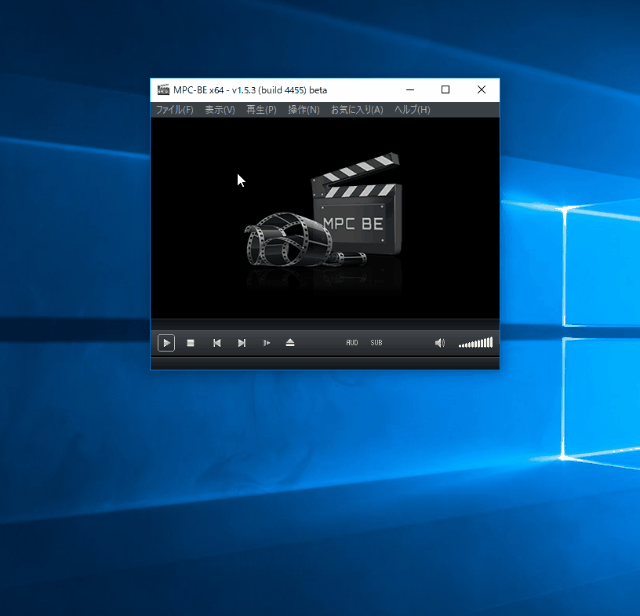Viewport: 640px width, 616px height.
Task: Maximize the MPC-BE window
Action: coord(445,90)
